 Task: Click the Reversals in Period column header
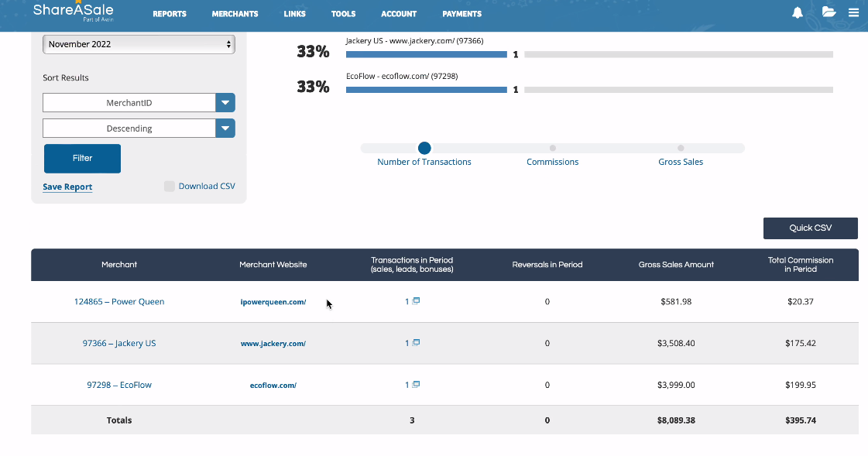click(x=547, y=265)
